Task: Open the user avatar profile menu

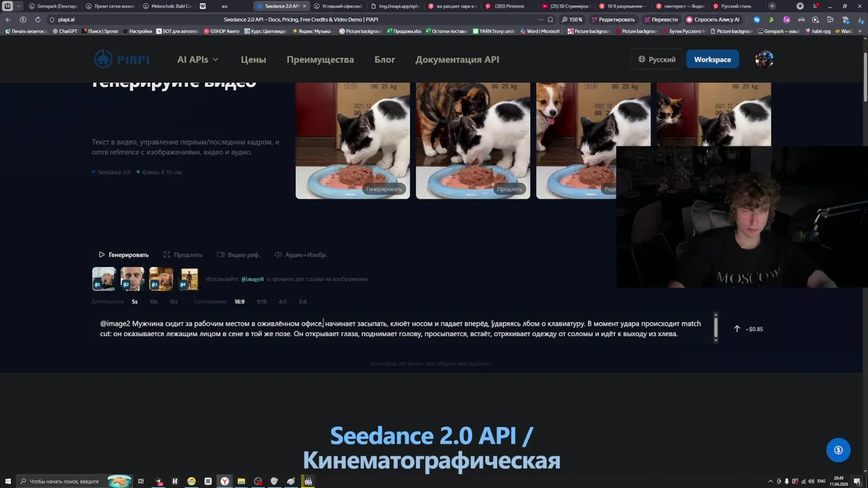Action: pos(764,60)
